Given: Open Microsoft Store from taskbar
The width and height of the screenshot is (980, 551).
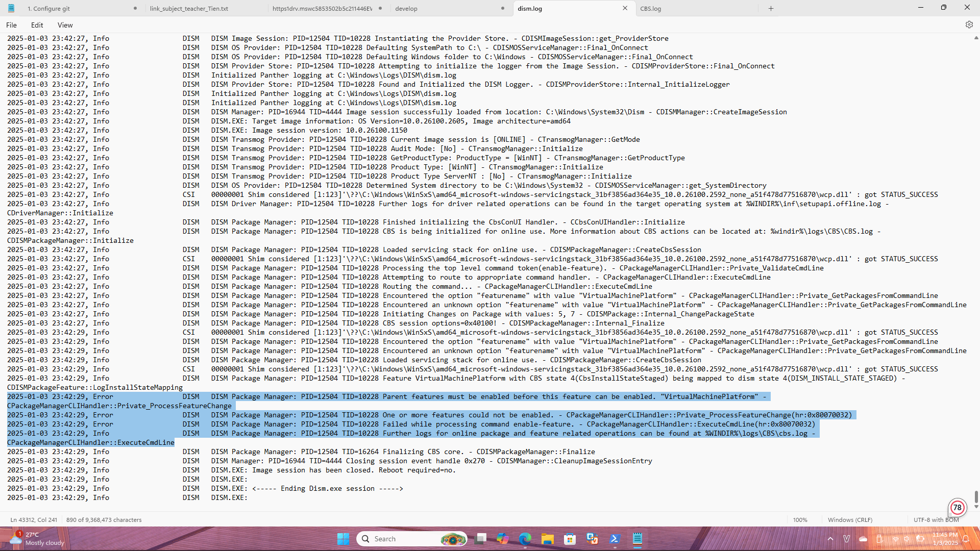Looking at the screenshot, I should click(570, 539).
